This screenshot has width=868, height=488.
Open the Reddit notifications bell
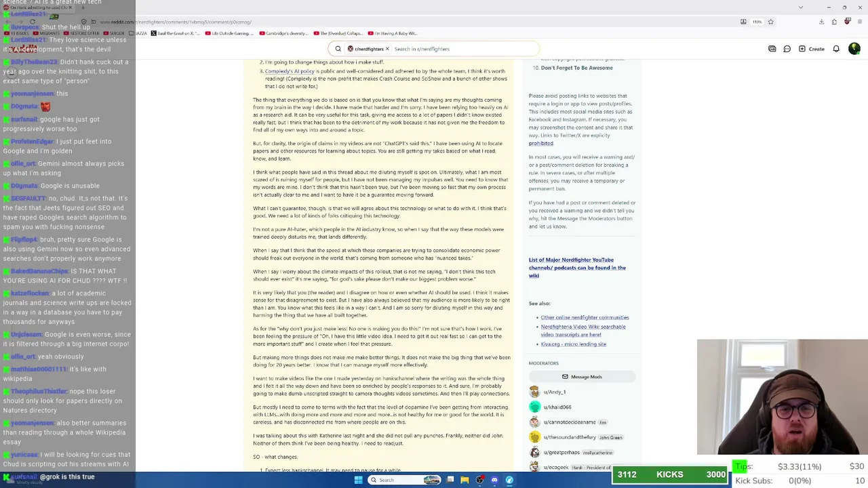pos(836,49)
